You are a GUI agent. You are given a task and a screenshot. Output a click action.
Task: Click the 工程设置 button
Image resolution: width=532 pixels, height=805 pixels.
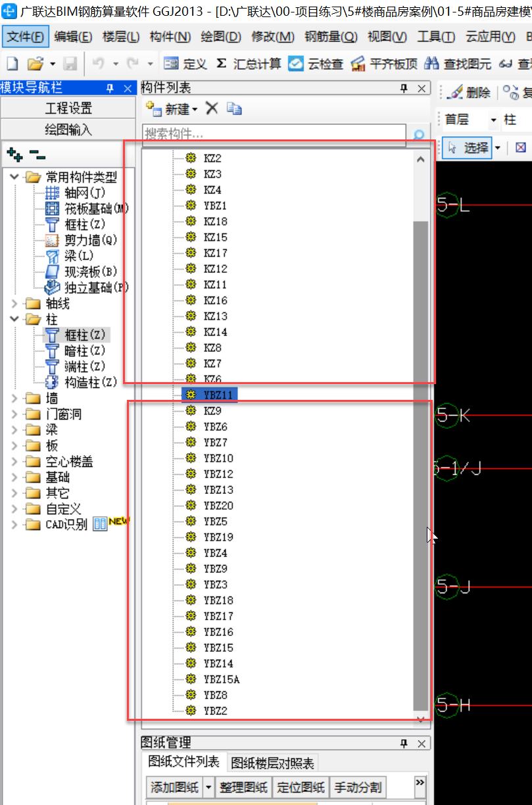68,108
